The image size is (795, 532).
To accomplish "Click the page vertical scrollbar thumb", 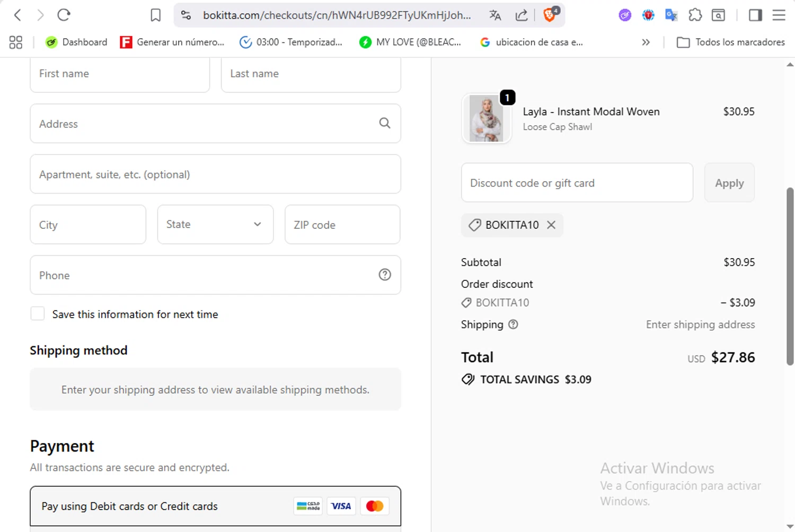I will click(790, 276).
